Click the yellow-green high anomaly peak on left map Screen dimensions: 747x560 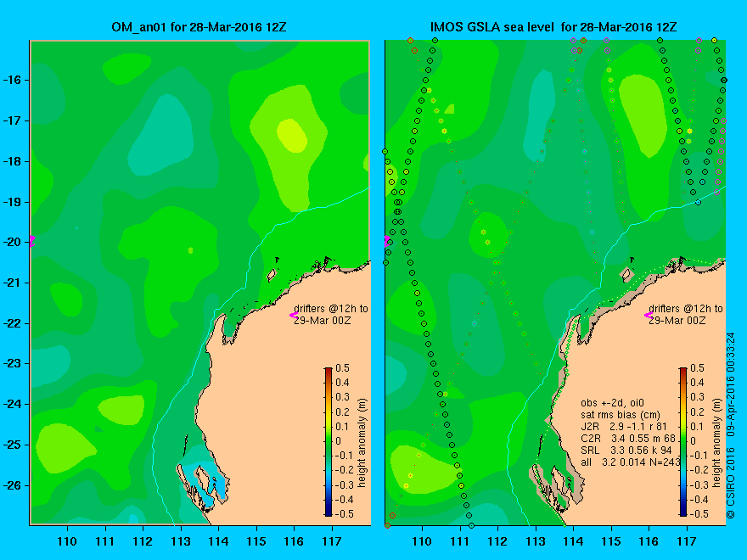pyautogui.click(x=292, y=136)
